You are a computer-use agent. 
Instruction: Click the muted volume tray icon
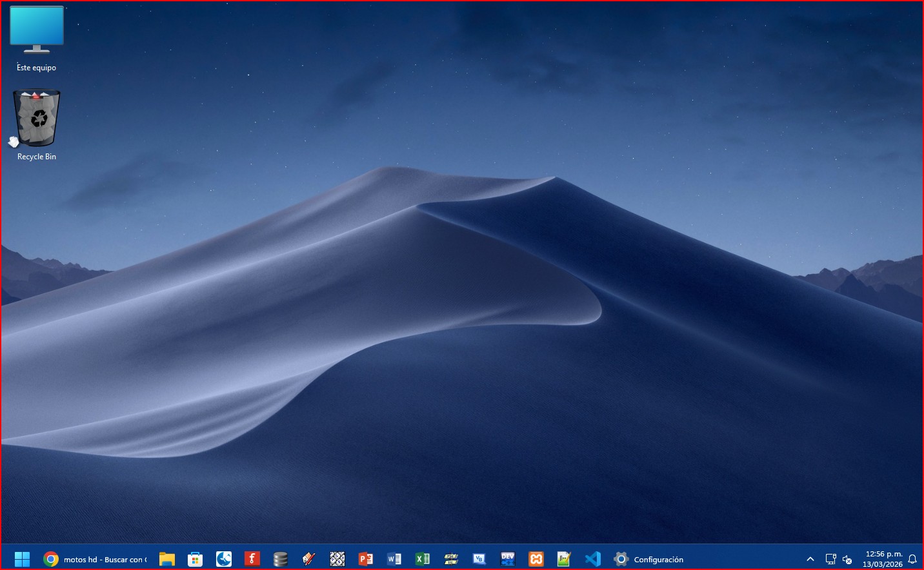click(848, 559)
